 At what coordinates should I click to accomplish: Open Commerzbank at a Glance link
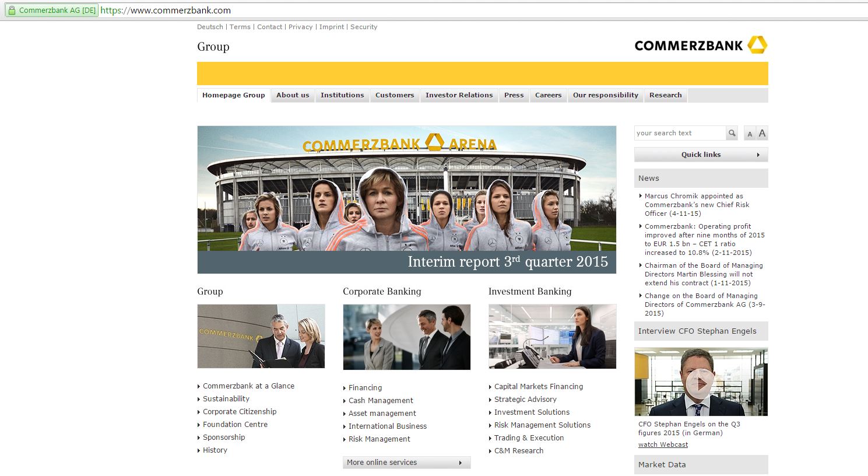tap(248, 386)
